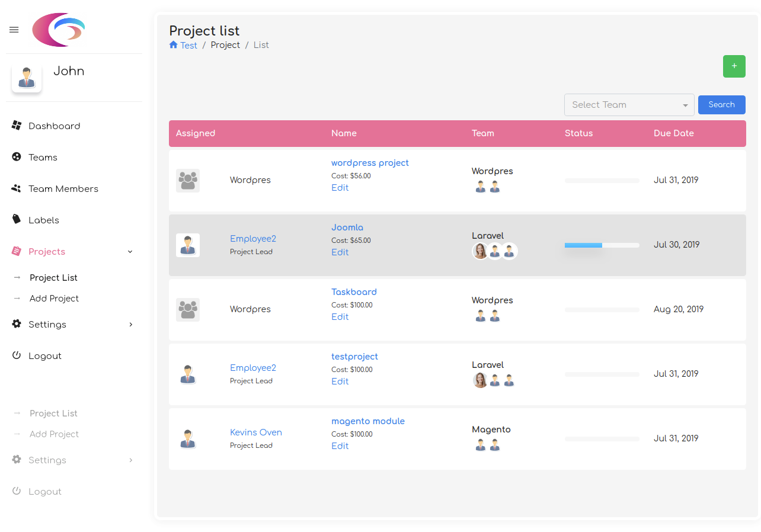Click the Joomla project progress bar
The image size is (761, 532).
coord(602,245)
